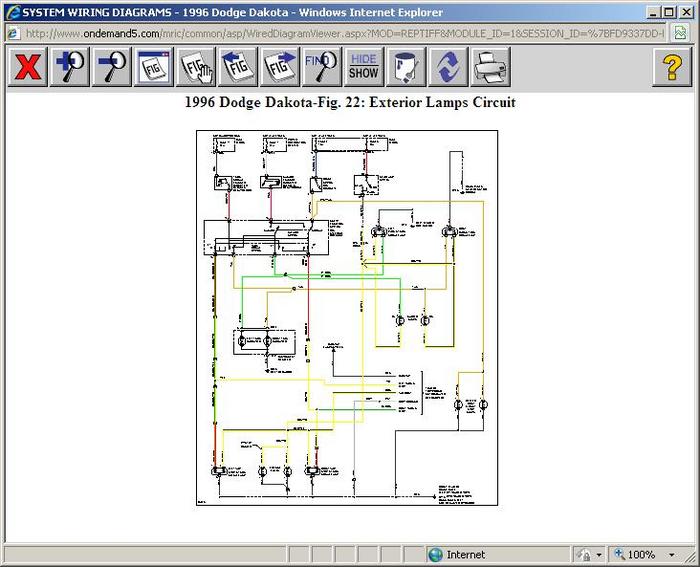Zoom in with the plus magnifier icon
Viewport: 700px width, 567px height.
pyautogui.click(x=70, y=67)
